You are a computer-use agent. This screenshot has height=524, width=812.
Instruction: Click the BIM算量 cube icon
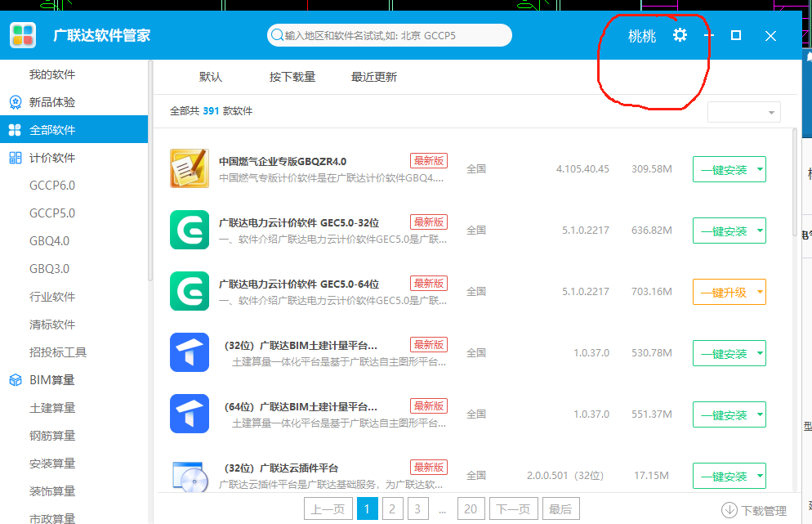pos(15,380)
